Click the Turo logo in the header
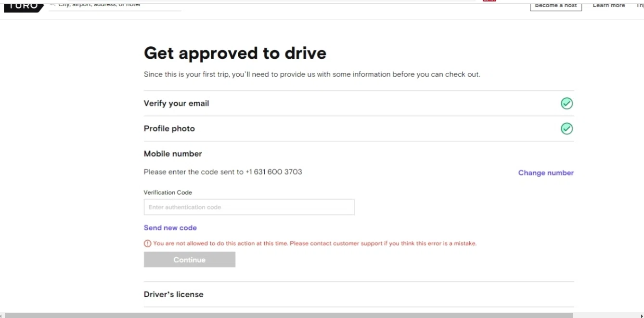Viewport: 644px width, 318px height. click(24, 7)
